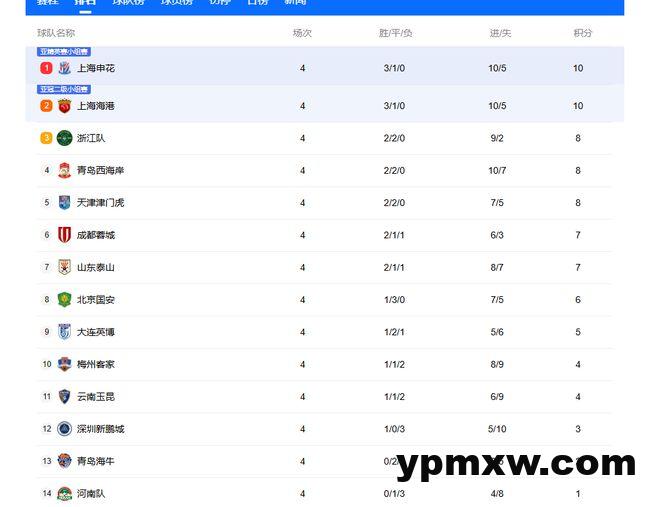Click the 积分 column header
Viewport: 660px width, 507px height.
(583, 33)
